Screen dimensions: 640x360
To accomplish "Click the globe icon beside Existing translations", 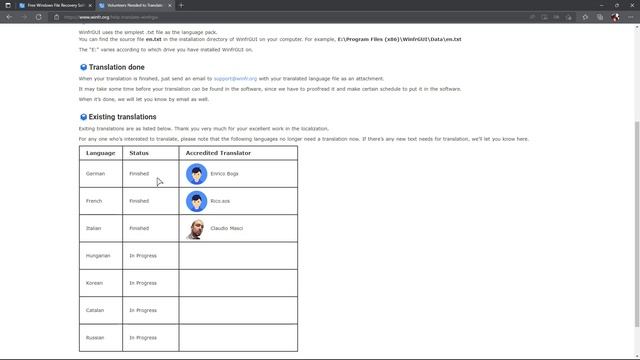I will point(83,117).
